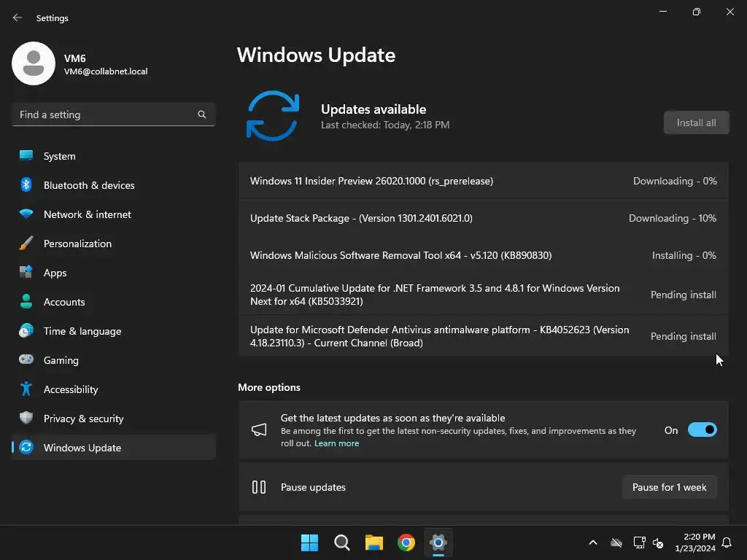Go to Gaming settings

pyautogui.click(x=114, y=360)
